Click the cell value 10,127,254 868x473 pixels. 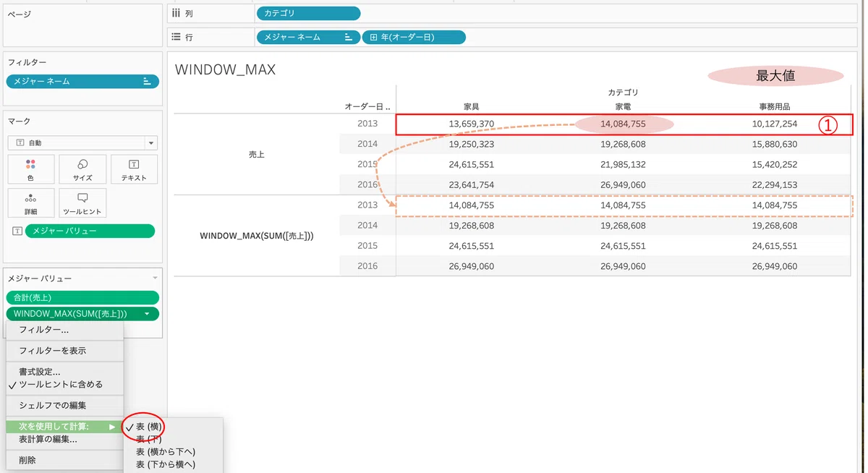pyautogui.click(x=775, y=124)
